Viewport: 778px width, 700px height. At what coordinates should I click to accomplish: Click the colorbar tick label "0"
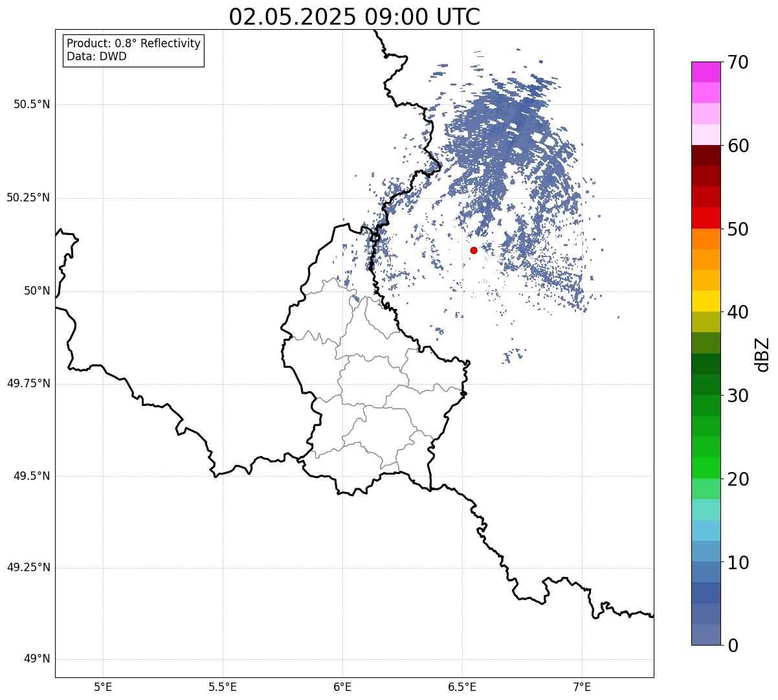tap(732, 646)
